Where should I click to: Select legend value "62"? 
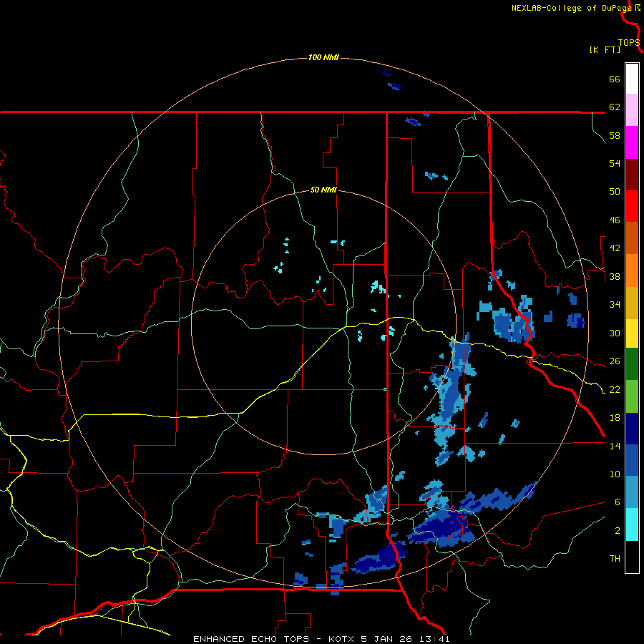615,107
